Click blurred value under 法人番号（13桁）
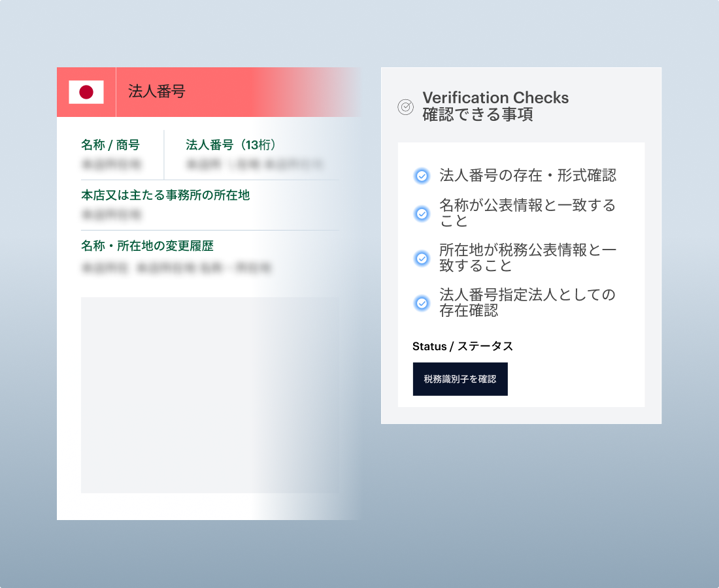 click(x=252, y=164)
